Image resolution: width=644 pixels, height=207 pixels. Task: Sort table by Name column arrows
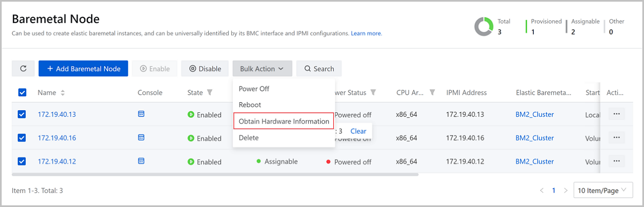click(x=63, y=92)
